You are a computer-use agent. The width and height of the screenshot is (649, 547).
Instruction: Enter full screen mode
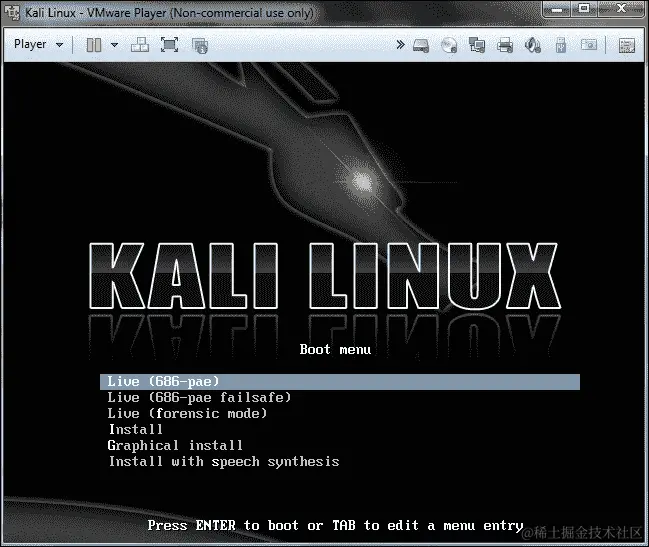pos(170,45)
